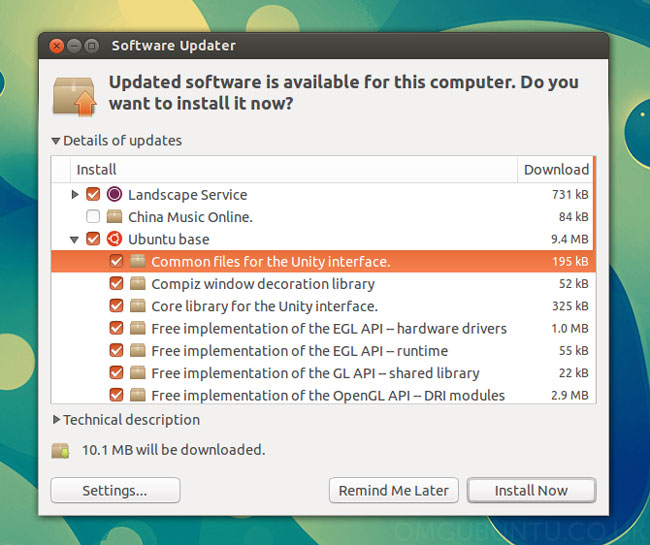Collapse the Details of updates section

pos(56,141)
